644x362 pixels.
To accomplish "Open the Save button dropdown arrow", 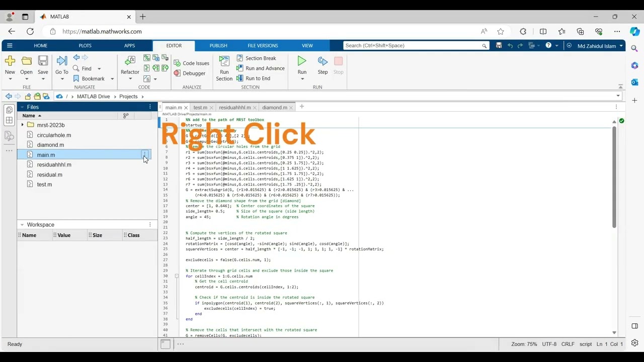I will (43, 79).
